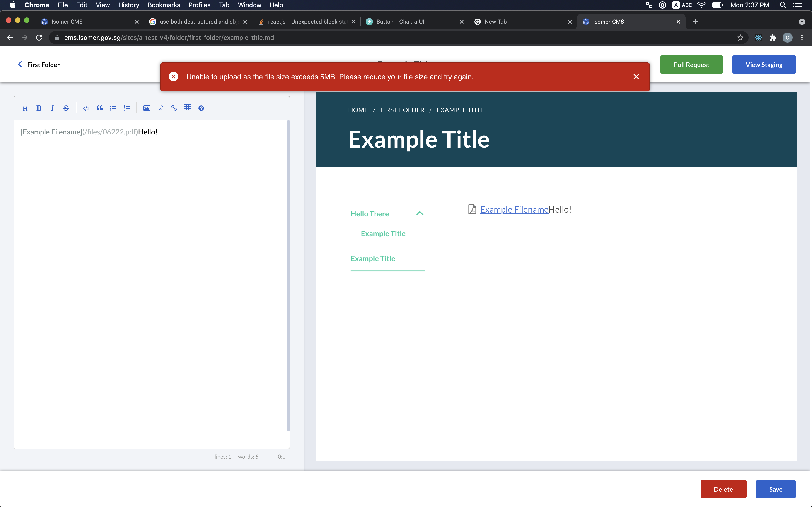The height and width of the screenshot is (507, 812).
Task: Expand the Chrome profile account menu
Action: point(787,37)
